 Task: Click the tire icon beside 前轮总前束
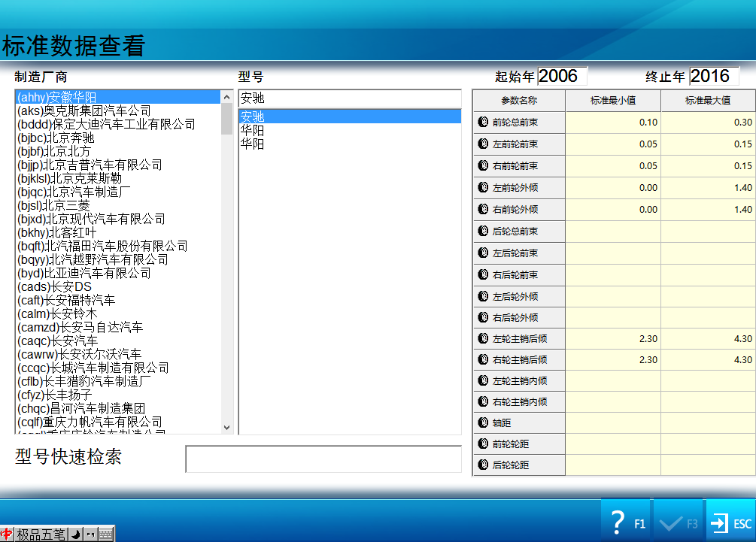click(484, 123)
